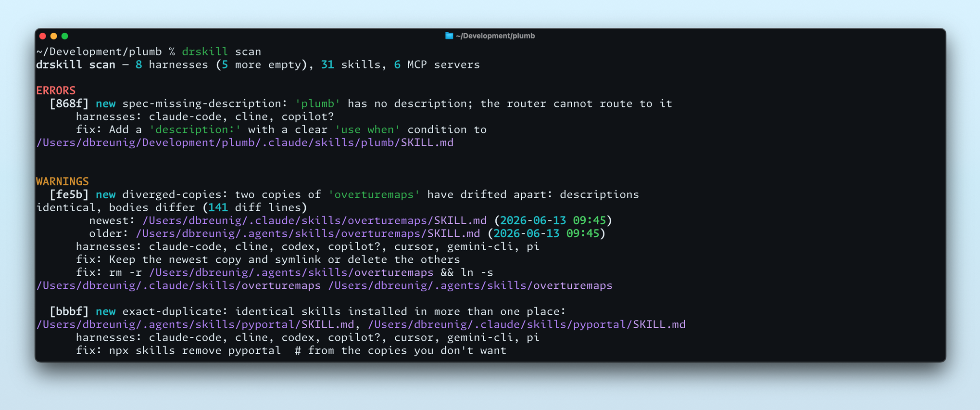The width and height of the screenshot is (980, 410).
Task: Click the 141 diff lines number
Action: coord(218,207)
